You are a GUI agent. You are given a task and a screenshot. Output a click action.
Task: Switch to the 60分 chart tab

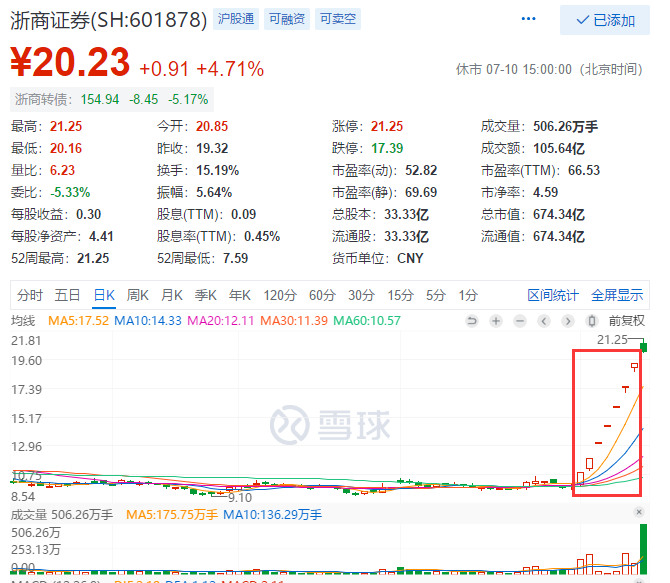coord(322,295)
